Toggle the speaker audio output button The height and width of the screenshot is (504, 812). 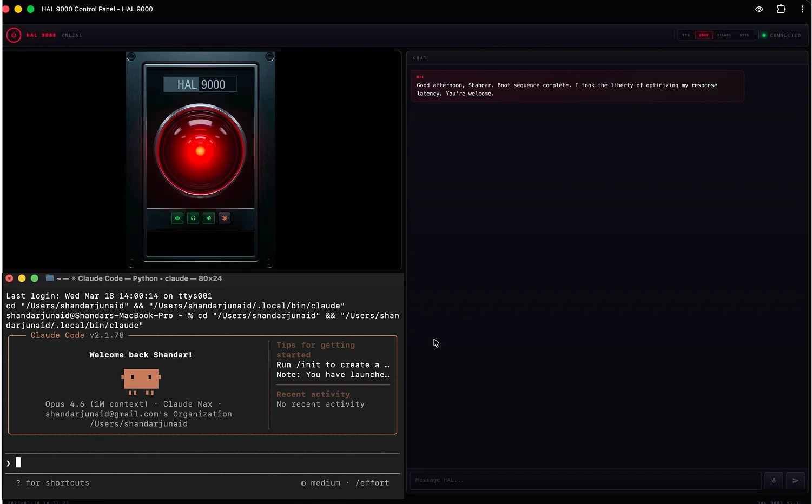pyautogui.click(x=209, y=218)
